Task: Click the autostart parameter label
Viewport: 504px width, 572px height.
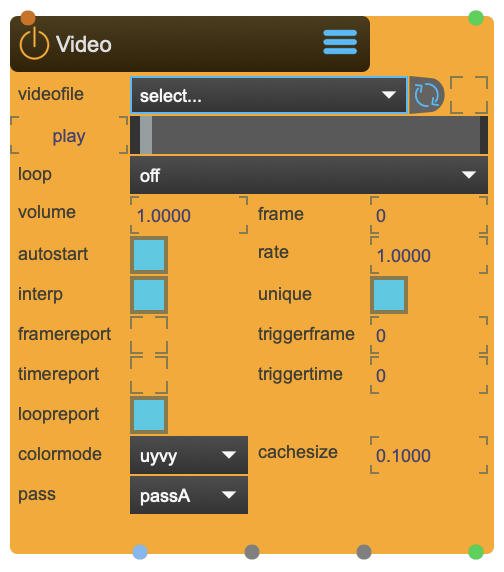Action: click(x=53, y=254)
